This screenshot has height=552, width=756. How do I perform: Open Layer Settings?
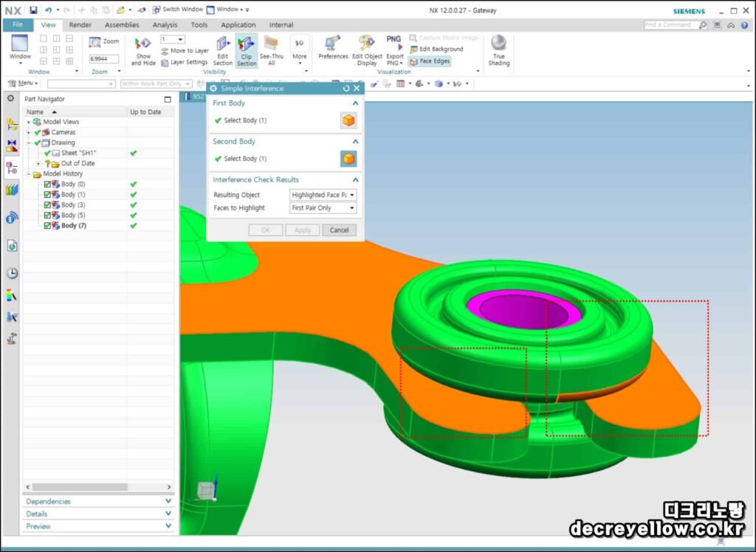point(185,62)
